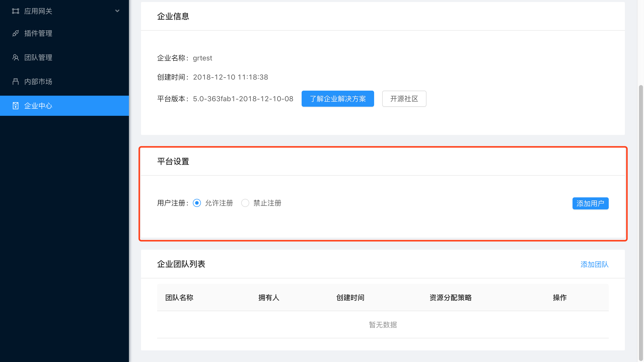The image size is (644, 362).
Task: Click the 团队管理 people icon
Action: [16, 57]
